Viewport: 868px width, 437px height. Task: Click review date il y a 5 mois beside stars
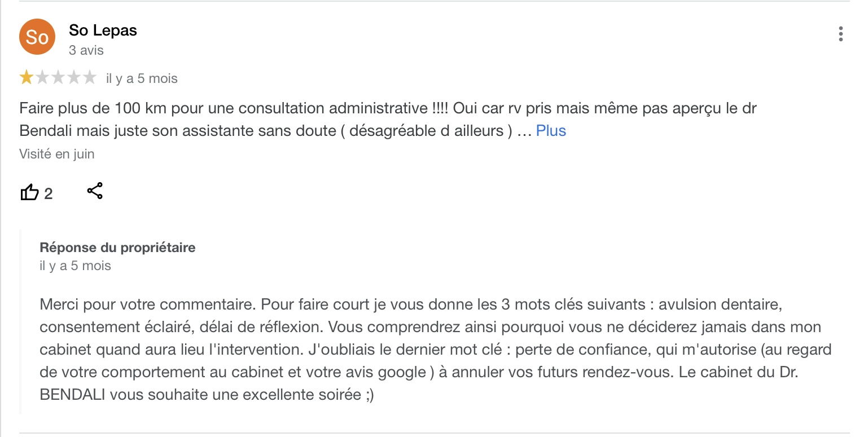[142, 78]
